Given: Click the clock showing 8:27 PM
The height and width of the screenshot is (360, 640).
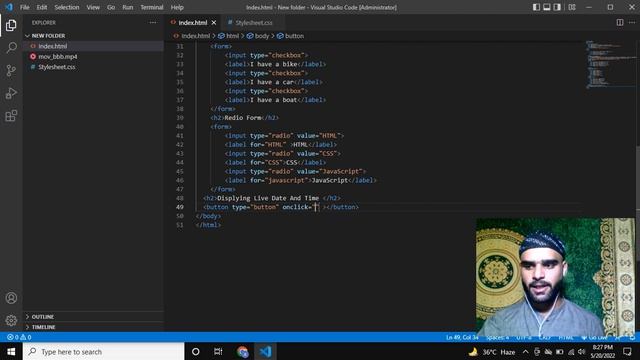Looking at the screenshot, I should pos(602,351).
